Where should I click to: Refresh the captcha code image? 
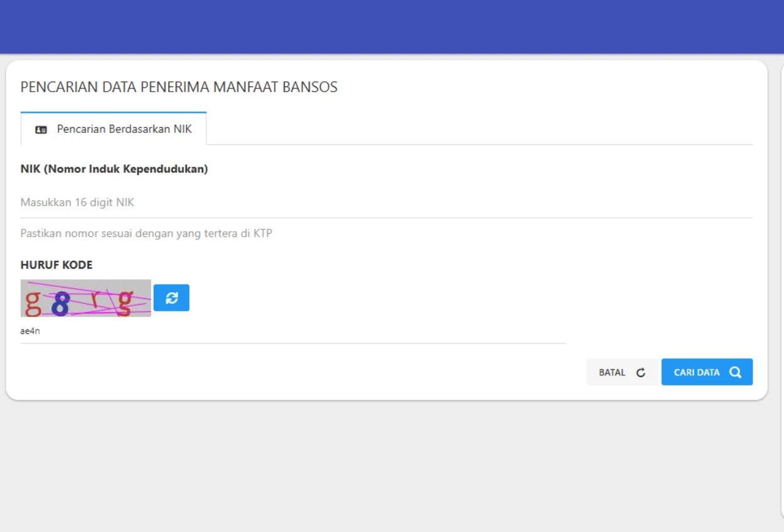(x=171, y=298)
